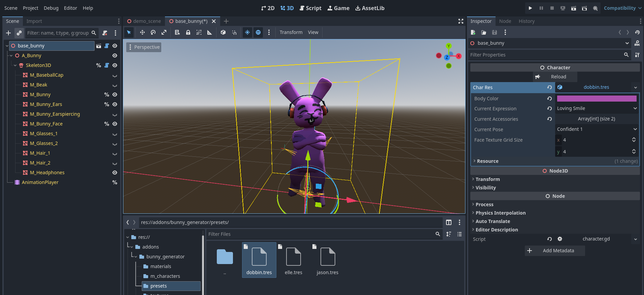Open the Current Expression dropdown
Image resolution: width=644 pixels, height=295 pixels.
pos(597,108)
